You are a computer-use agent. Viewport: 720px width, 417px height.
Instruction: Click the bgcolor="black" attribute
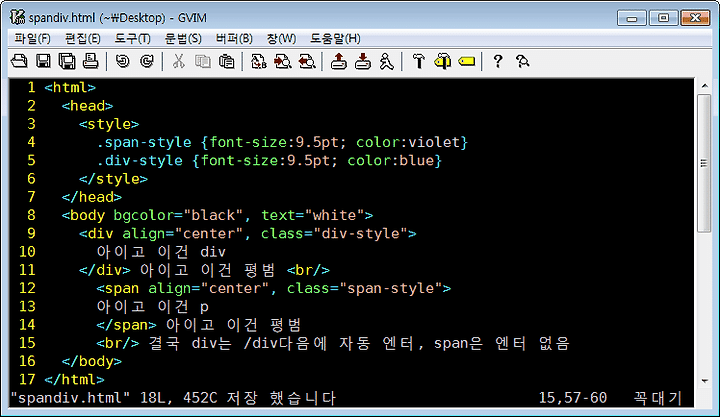(x=178, y=215)
